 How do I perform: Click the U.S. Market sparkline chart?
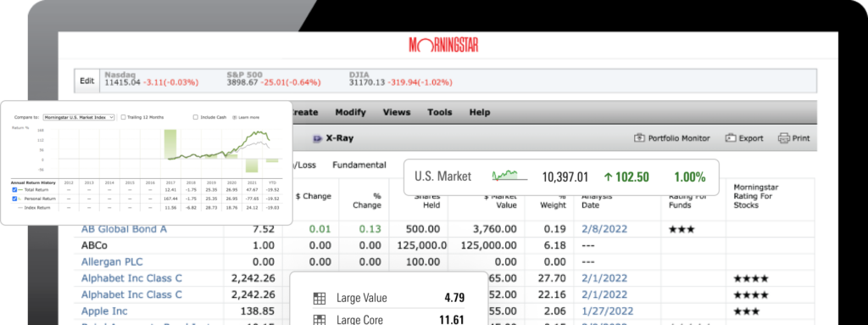(x=509, y=177)
